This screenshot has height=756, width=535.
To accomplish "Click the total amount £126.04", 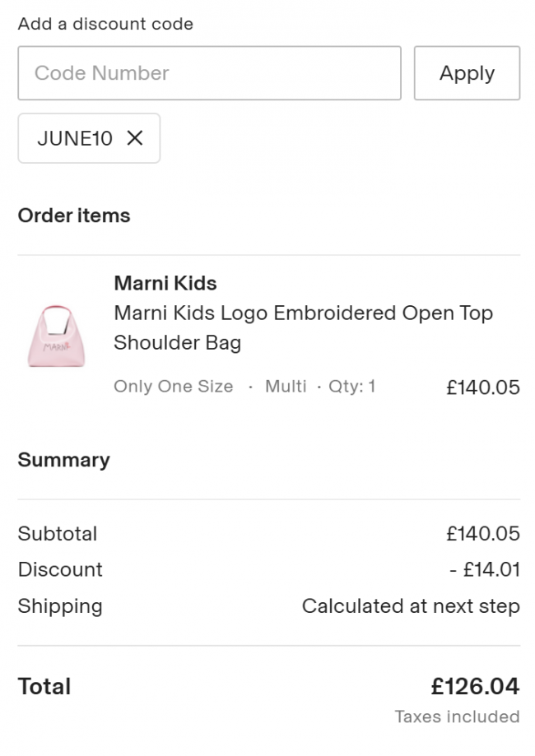I will [x=475, y=687].
